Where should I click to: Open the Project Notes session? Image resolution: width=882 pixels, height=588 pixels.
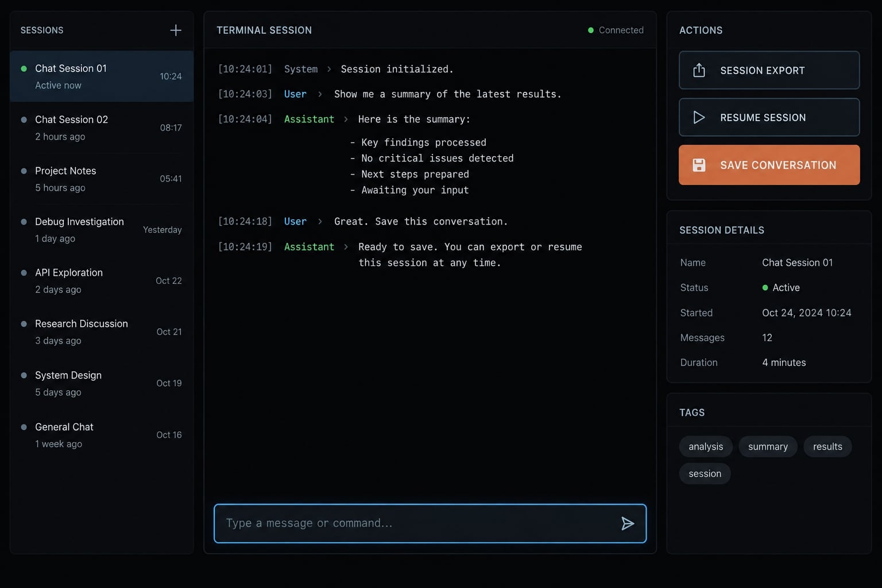click(102, 179)
